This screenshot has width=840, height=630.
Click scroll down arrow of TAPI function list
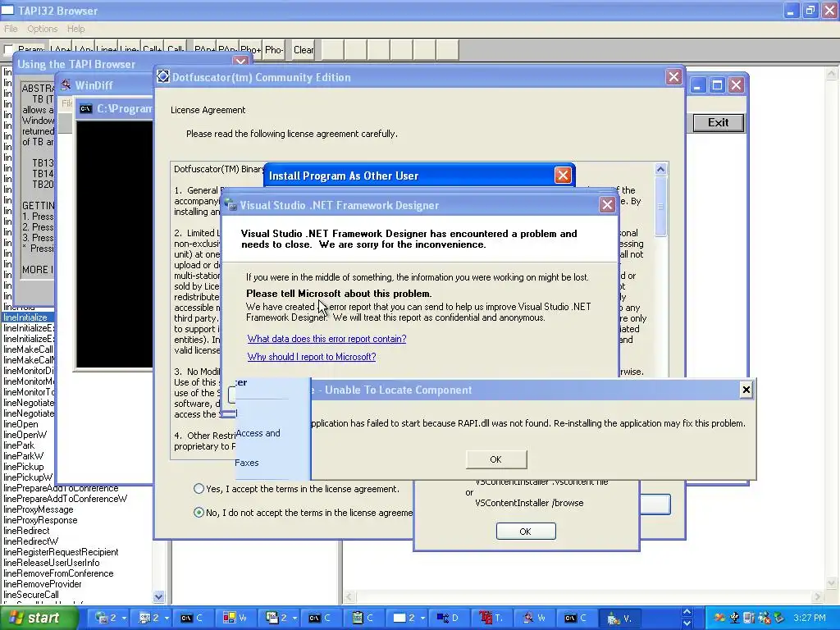[158, 596]
